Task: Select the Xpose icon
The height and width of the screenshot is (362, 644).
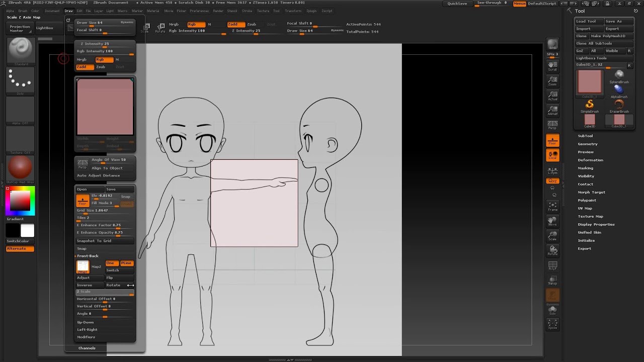Action: (552, 324)
